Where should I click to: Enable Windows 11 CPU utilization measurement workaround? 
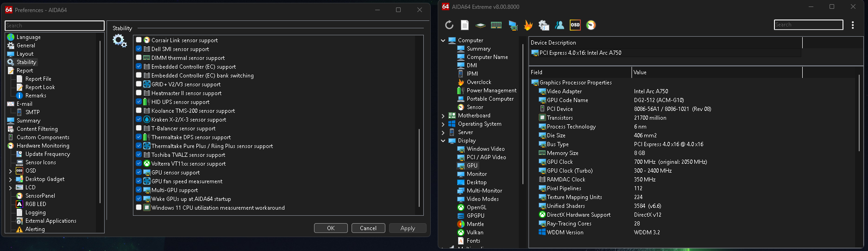(138, 207)
